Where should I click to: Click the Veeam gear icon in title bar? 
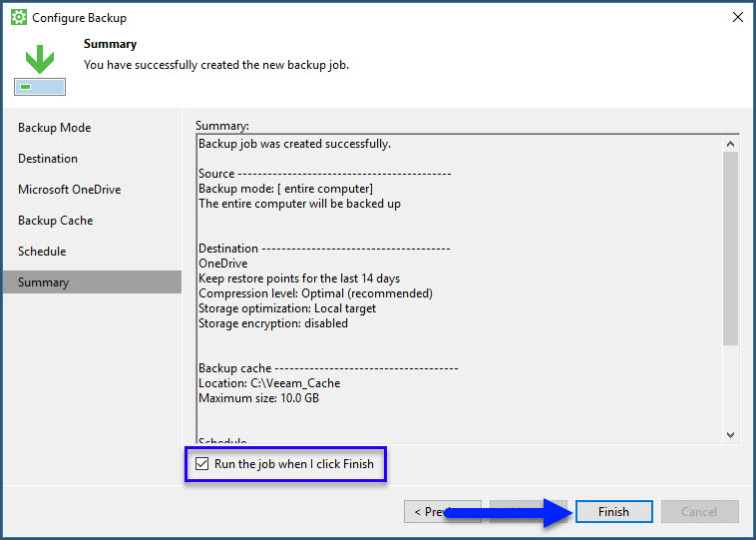[19, 18]
